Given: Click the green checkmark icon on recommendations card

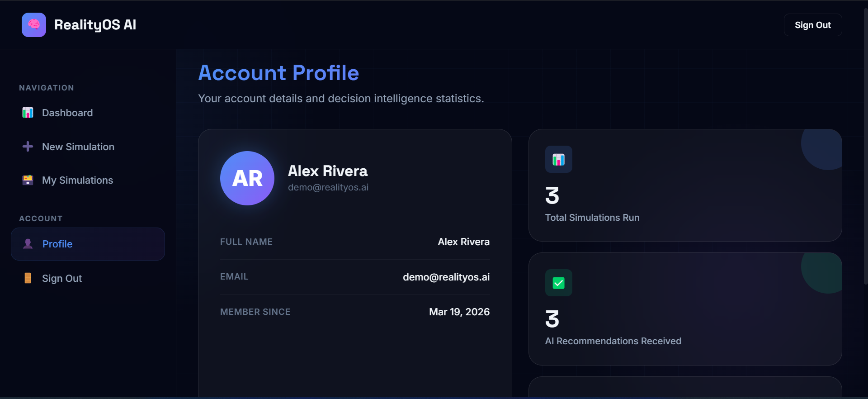Looking at the screenshot, I should [x=559, y=283].
